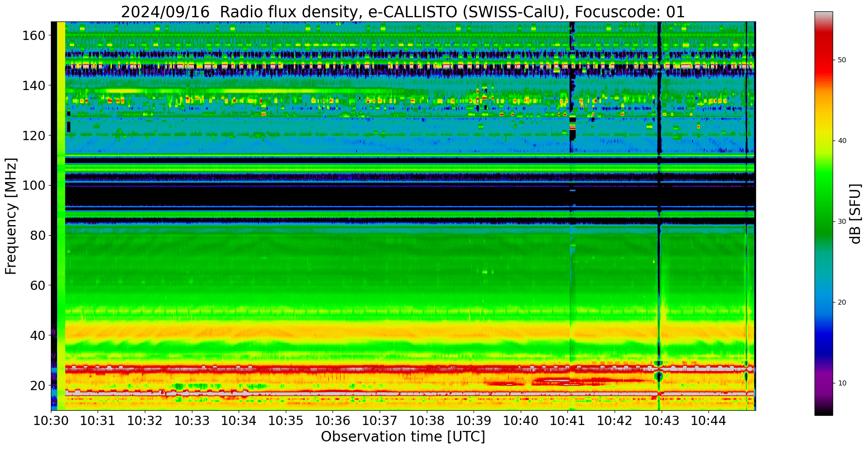The height and width of the screenshot is (449, 868).
Task: Click the 10:37 time tick label
Action: click(380, 420)
